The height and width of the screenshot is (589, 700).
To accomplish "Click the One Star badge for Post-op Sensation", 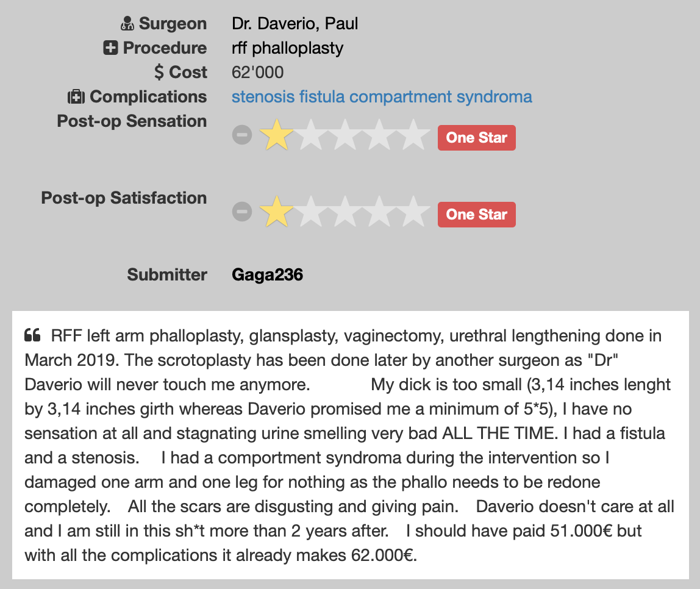I will tap(476, 138).
